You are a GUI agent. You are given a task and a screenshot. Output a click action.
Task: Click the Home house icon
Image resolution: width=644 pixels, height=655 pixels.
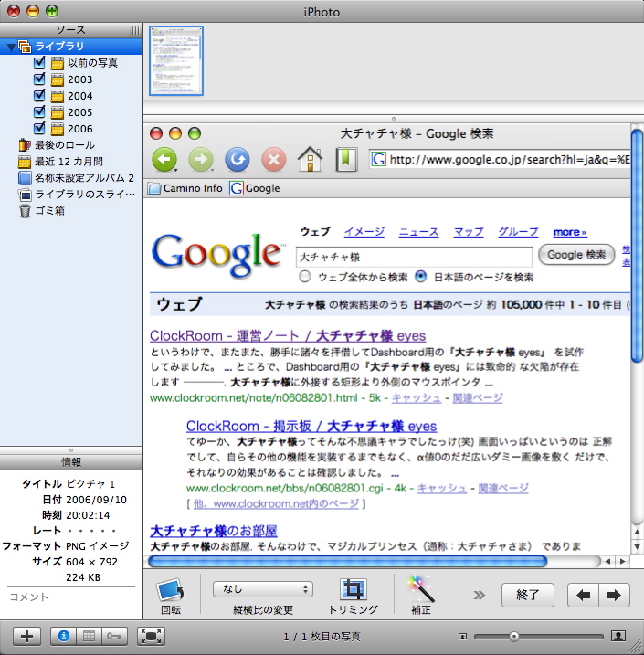(310, 159)
